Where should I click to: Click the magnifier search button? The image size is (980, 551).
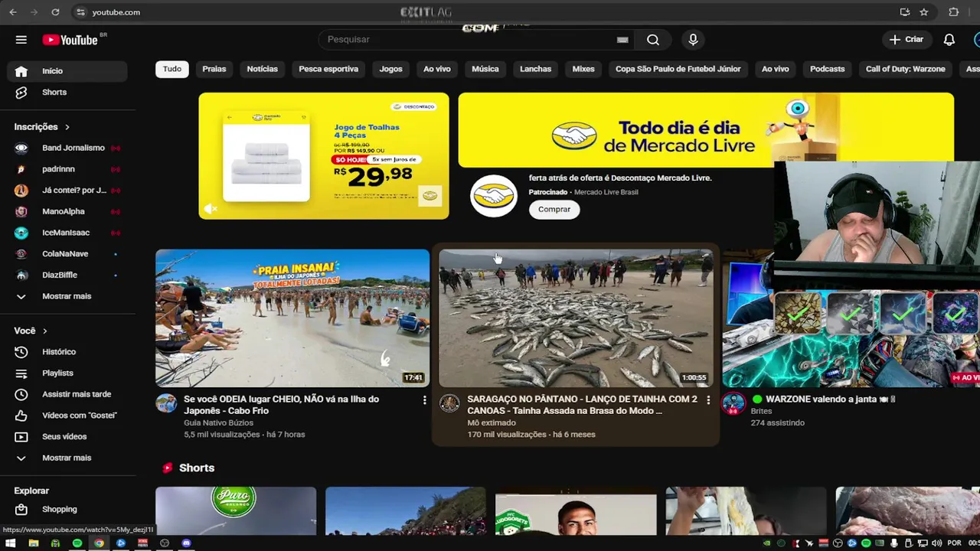653,40
